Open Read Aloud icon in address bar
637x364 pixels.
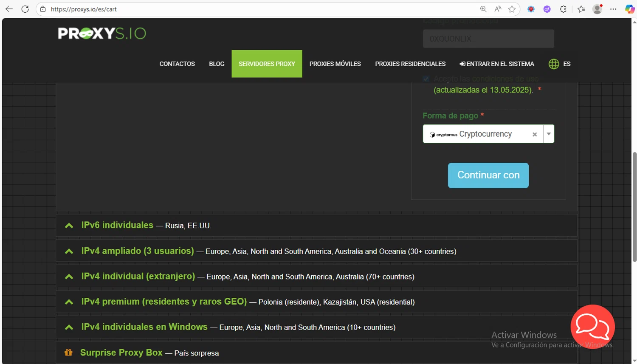click(498, 9)
